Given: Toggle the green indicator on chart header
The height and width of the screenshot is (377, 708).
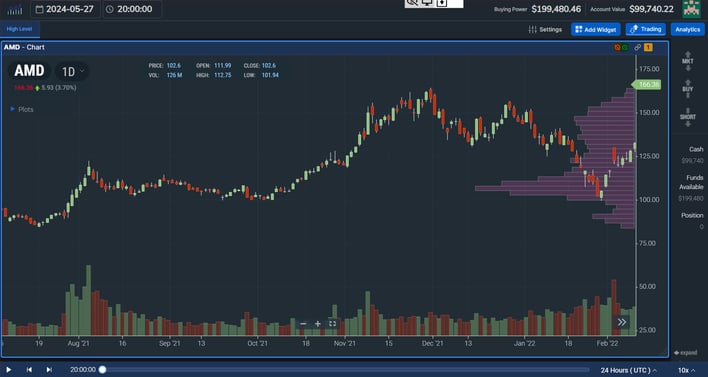Looking at the screenshot, I should pos(624,47).
